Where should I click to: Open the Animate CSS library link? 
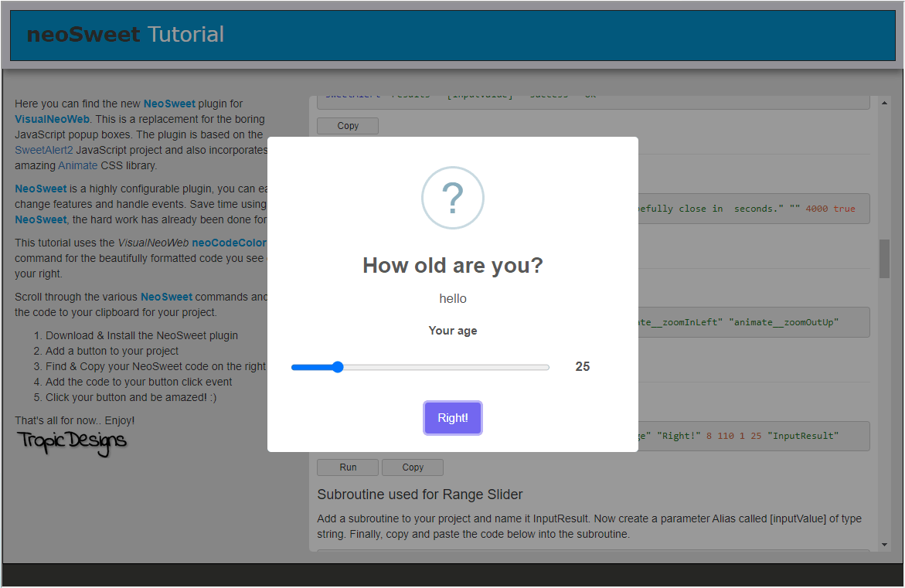tap(78, 165)
